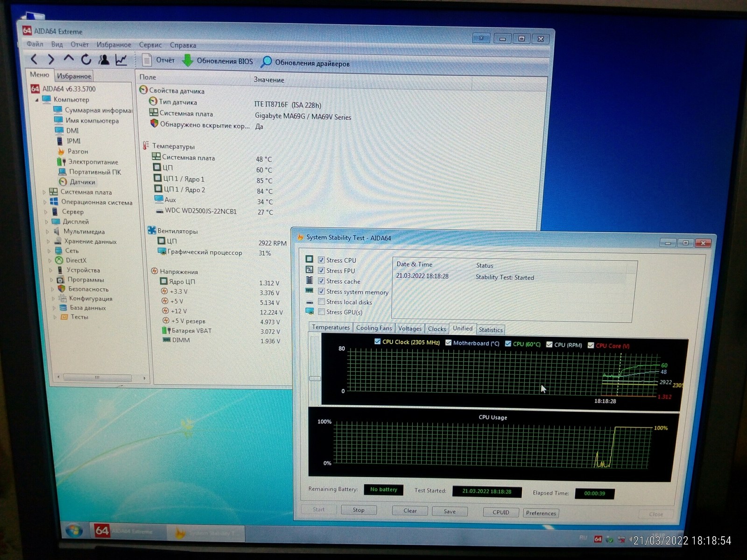This screenshot has width=747, height=560.
Task: Click the База данных icon in tree
Action: click(63, 308)
